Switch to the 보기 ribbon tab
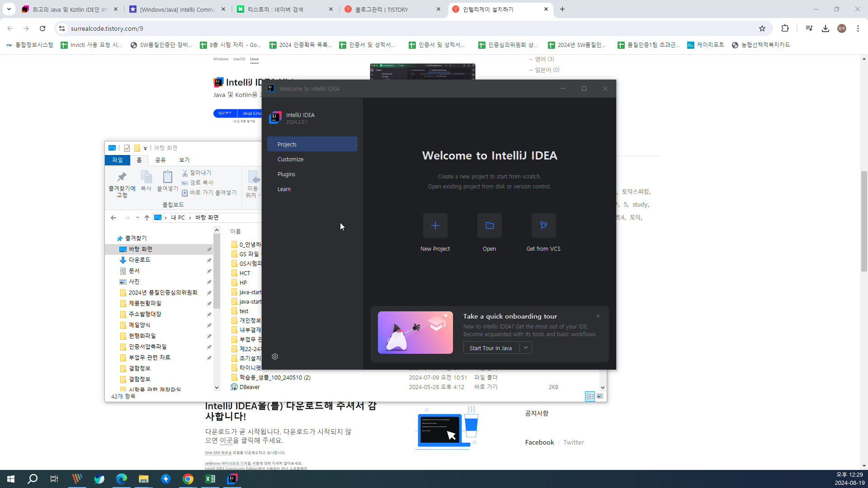 [184, 160]
